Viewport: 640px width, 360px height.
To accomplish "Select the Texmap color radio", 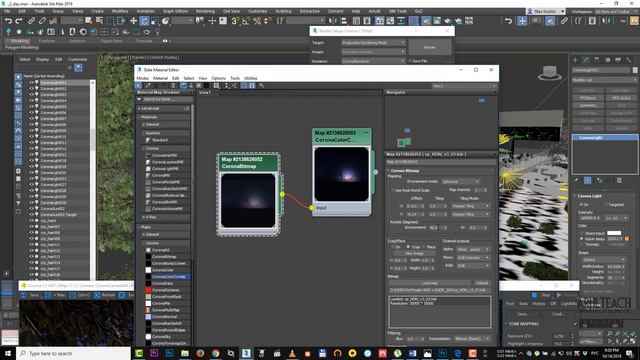I will (582, 244).
